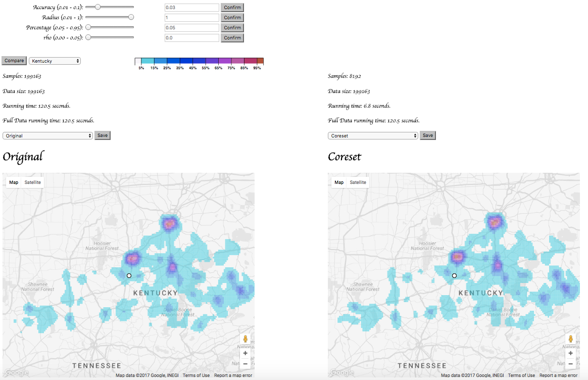Switch Coreset map to Satellite view

[x=358, y=182]
